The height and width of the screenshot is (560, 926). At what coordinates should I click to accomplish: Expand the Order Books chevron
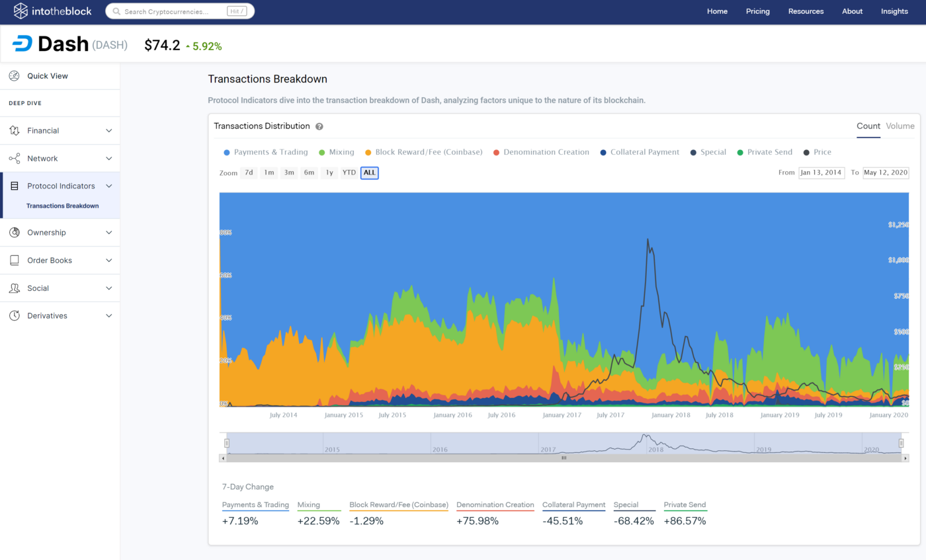point(109,260)
